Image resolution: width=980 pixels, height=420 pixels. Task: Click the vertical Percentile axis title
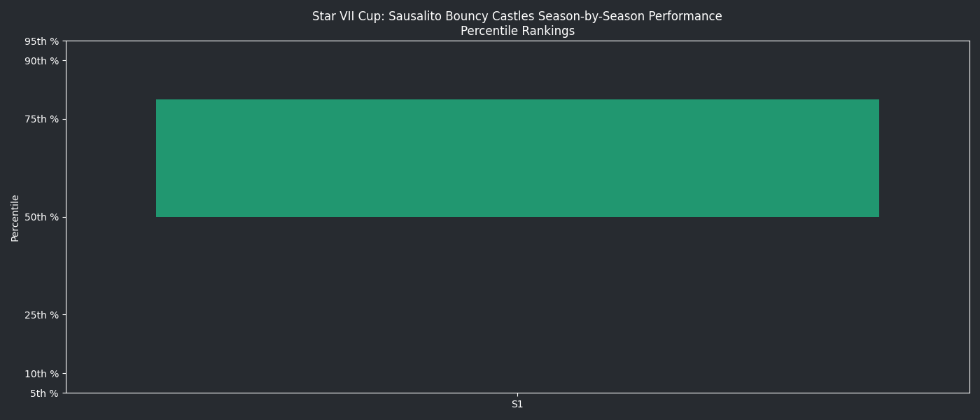point(15,218)
